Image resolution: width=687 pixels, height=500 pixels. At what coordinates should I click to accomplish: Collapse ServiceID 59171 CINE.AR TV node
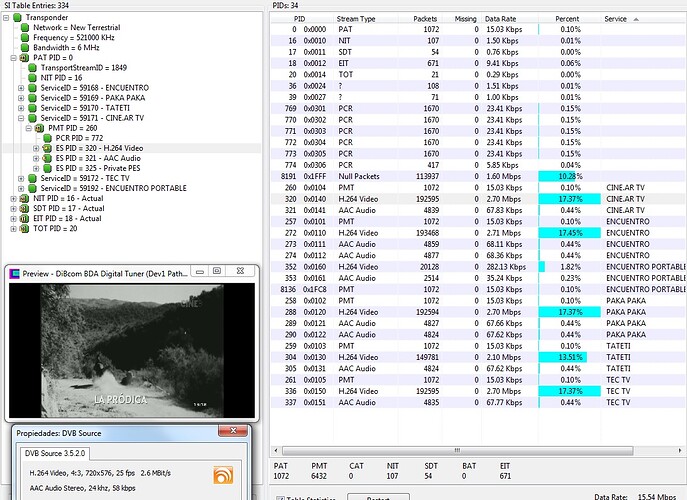point(21,119)
